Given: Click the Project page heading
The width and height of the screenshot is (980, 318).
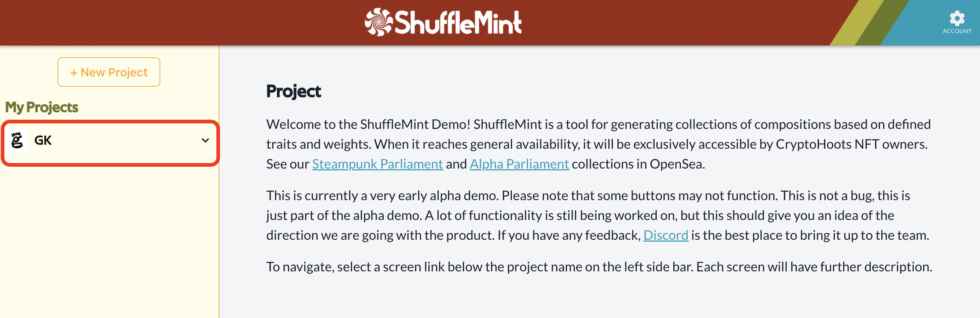Looking at the screenshot, I should (293, 91).
